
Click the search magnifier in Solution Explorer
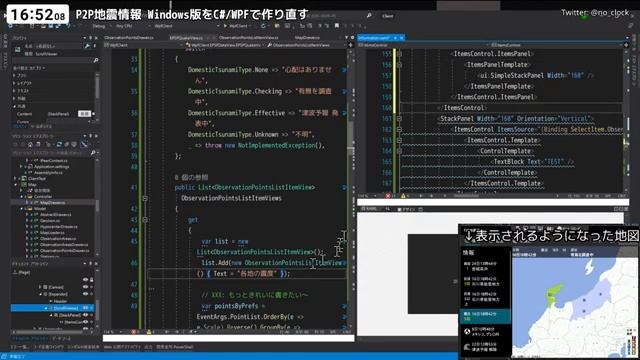[93, 153]
